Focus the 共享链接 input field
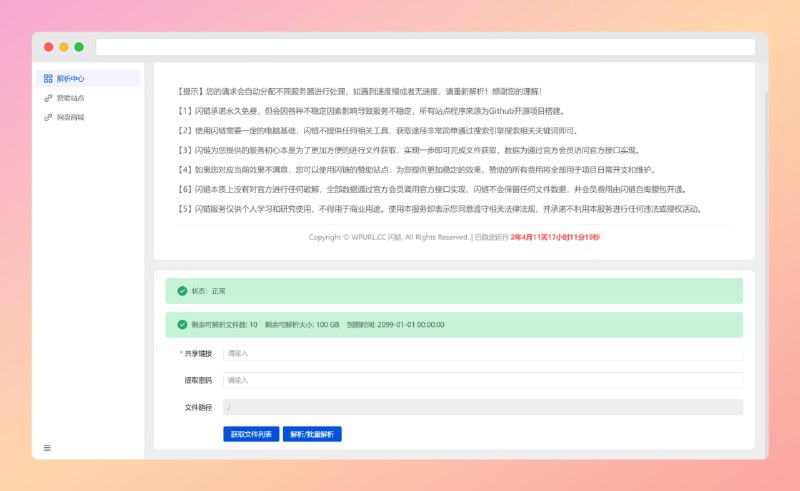 [482, 353]
